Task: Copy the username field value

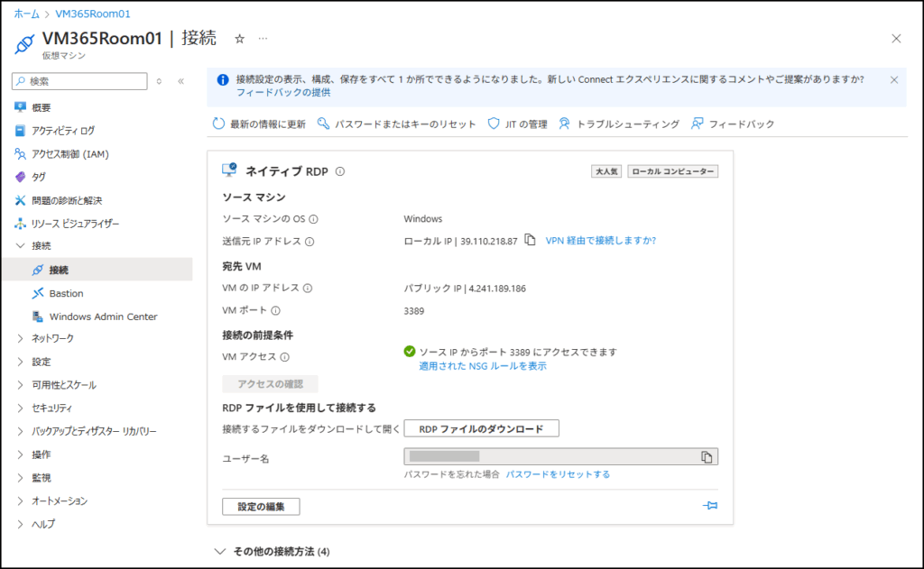Action: pos(707,457)
